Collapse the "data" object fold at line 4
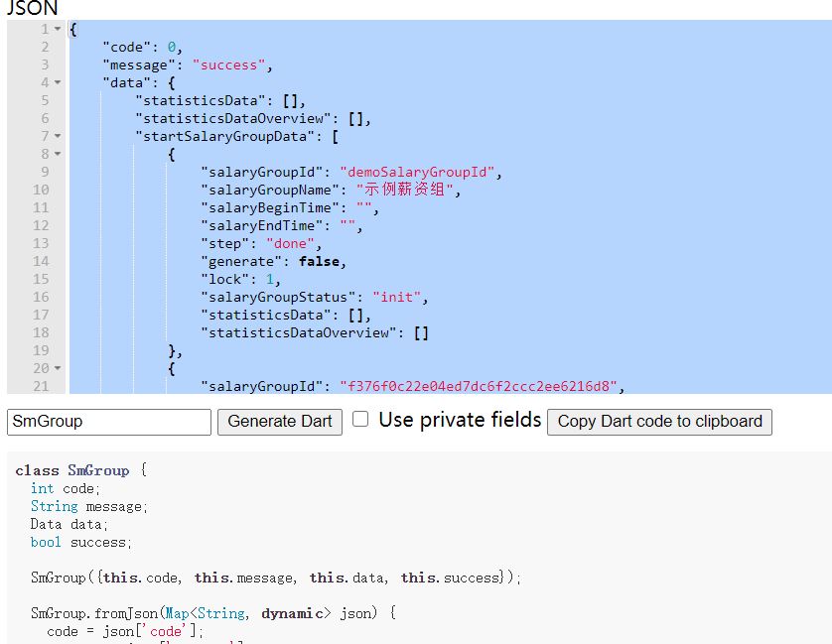832x644 pixels. point(58,82)
